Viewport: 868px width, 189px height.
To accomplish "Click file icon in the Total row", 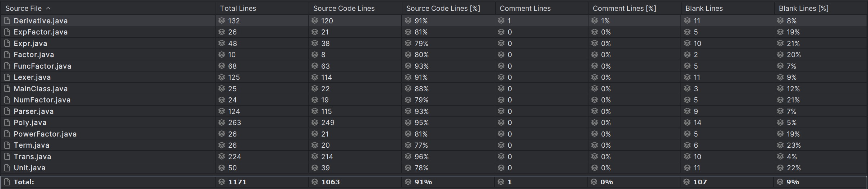I will (7, 182).
